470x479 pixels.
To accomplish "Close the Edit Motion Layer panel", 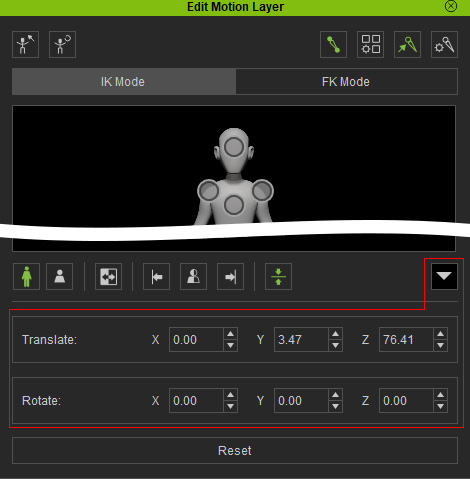I will (x=451, y=6).
